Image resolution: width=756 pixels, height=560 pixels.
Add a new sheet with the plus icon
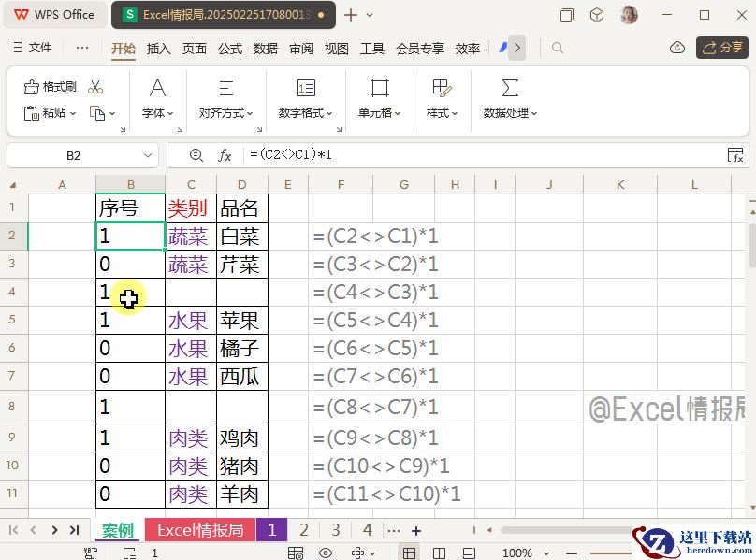416,531
